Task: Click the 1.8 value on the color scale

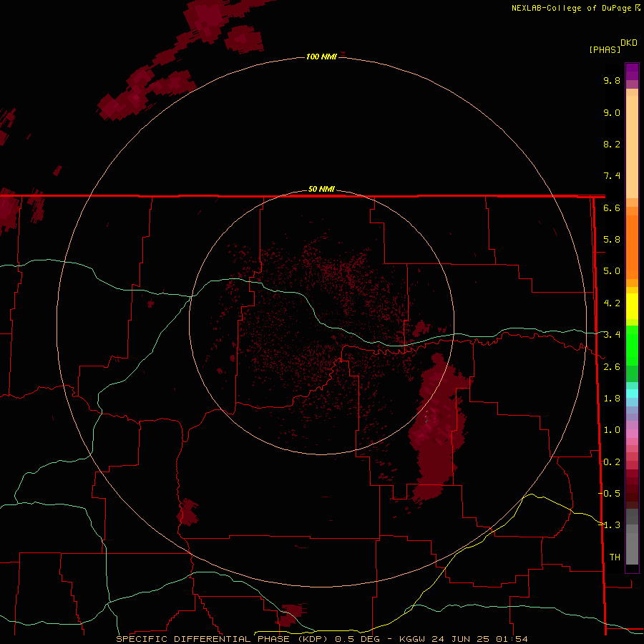Action: 612,399
